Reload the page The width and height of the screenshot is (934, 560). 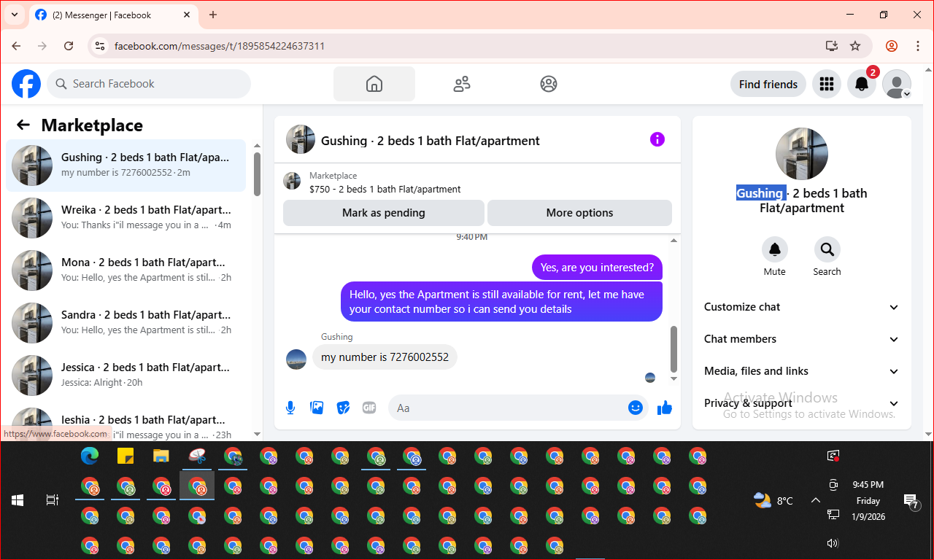coord(69,46)
